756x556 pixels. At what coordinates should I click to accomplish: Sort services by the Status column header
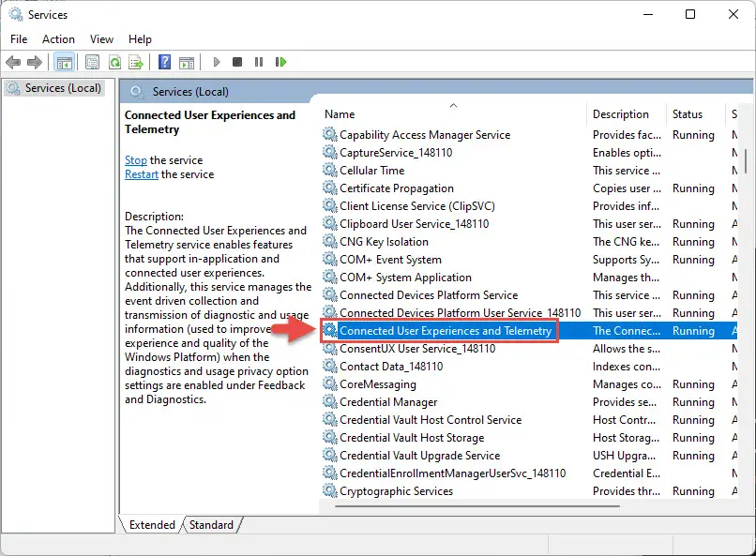[x=687, y=113]
